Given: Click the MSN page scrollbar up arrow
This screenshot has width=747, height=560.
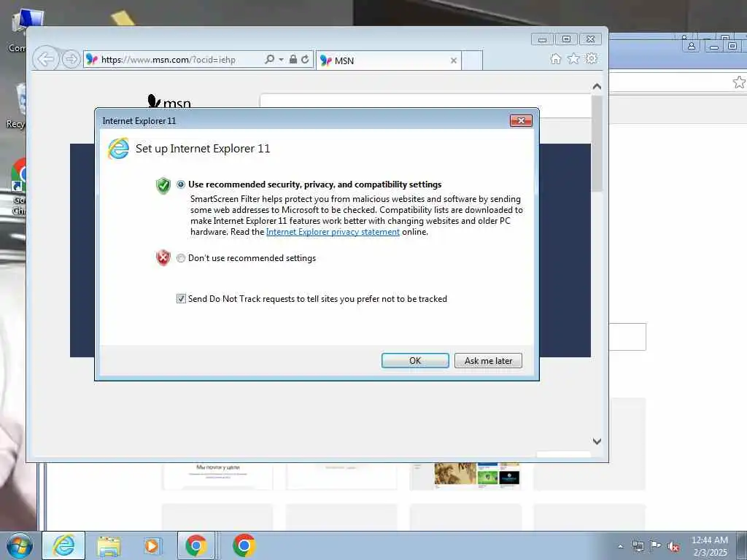Looking at the screenshot, I should click(x=597, y=87).
